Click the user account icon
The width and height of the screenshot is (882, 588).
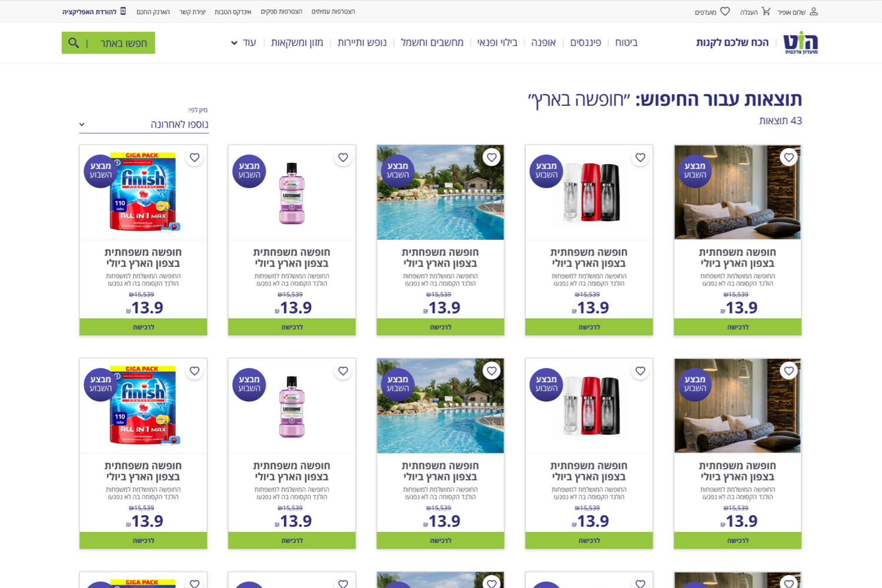[x=814, y=11]
